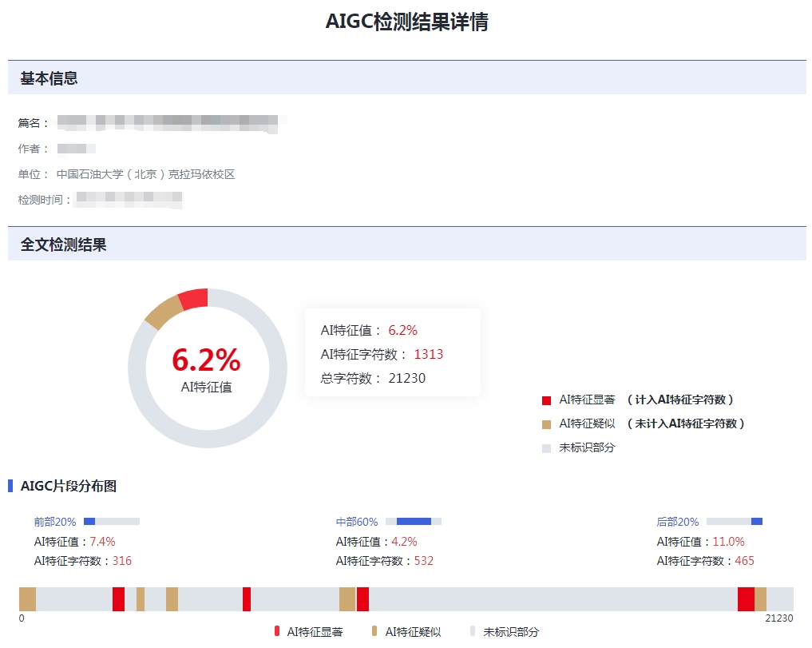Click the 全文检测结果 section header
The width and height of the screenshot is (812, 648).
(63, 244)
